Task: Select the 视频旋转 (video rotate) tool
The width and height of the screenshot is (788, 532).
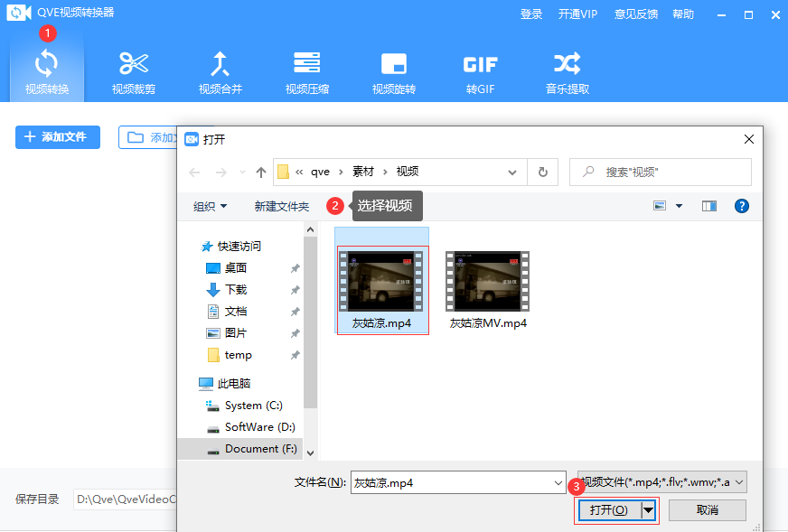Action: pos(394,72)
